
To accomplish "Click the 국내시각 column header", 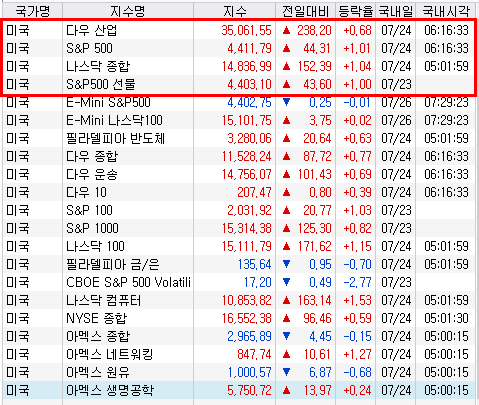I will 446,12.
